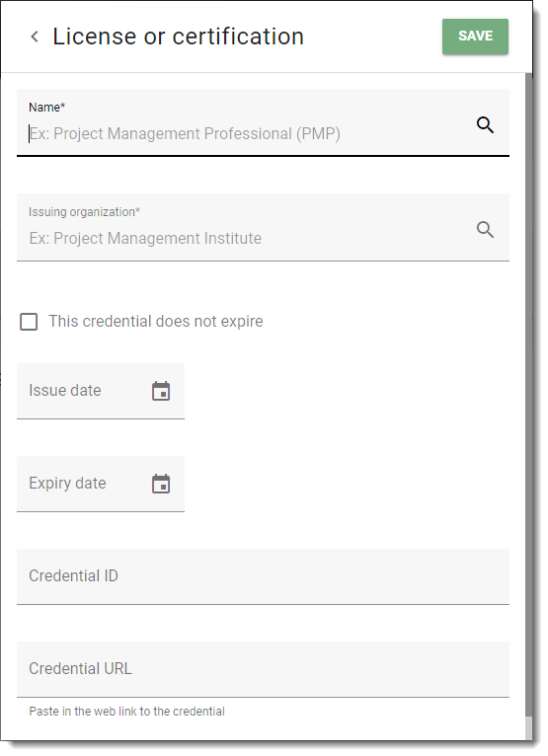Screen dimensions: 548x756
Task: Click into the Credential URL field
Action: coord(263,669)
